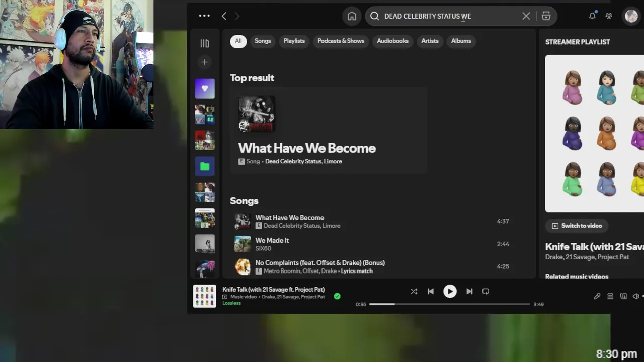This screenshot has width=644, height=362.
Task: Select What Have We Become in Songs list
Action: tap(290, 218)
